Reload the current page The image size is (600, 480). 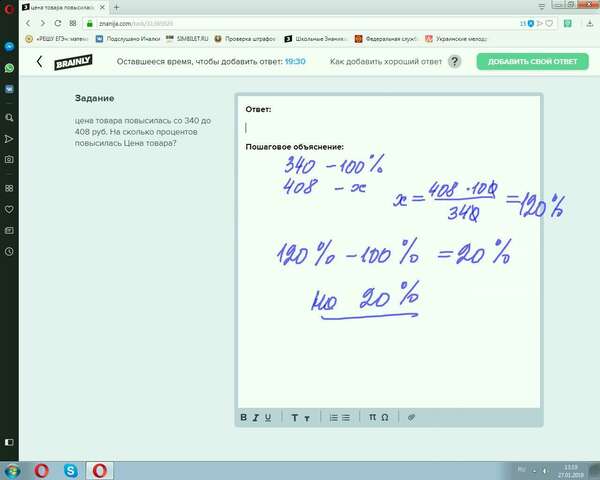click(x=57, y=23)
